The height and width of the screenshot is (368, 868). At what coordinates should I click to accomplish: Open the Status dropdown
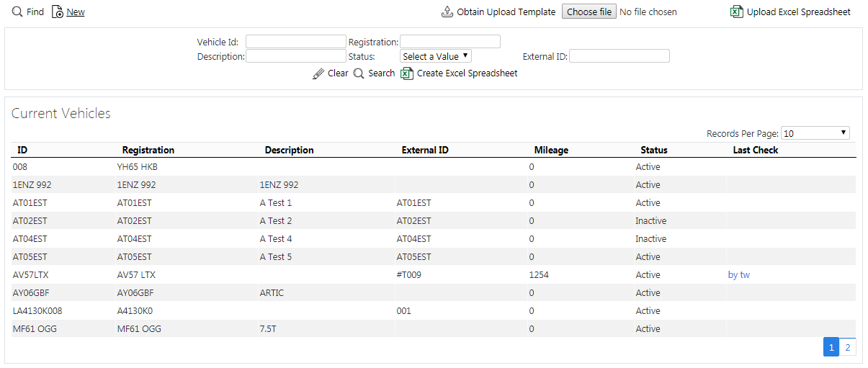[436, 56]
